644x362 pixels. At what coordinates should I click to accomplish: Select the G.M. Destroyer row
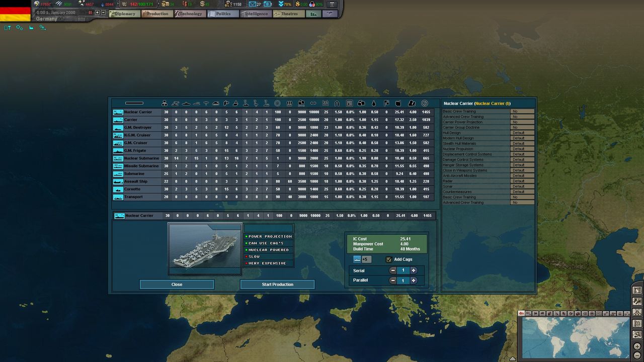click(x=273, y=127)
